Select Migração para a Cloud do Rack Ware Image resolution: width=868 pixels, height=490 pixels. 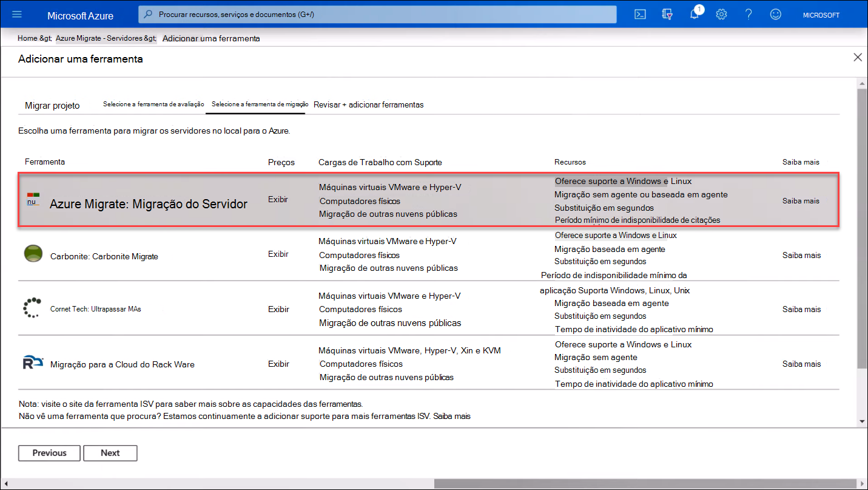[x=122, y=364]
